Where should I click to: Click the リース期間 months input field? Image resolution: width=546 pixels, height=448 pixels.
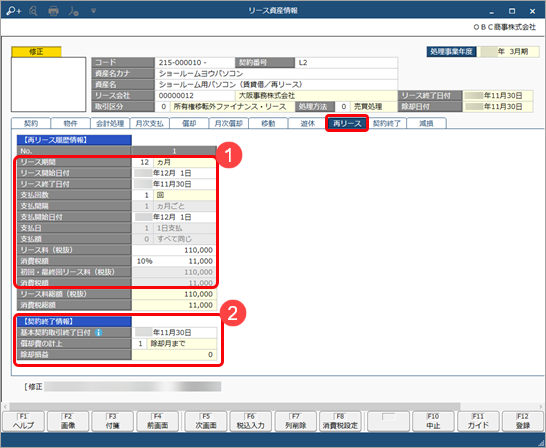[x=142, y=162]
